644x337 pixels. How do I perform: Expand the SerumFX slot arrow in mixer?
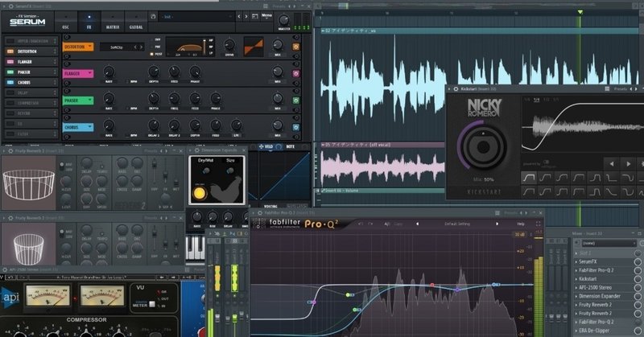[x=576, y=262]
